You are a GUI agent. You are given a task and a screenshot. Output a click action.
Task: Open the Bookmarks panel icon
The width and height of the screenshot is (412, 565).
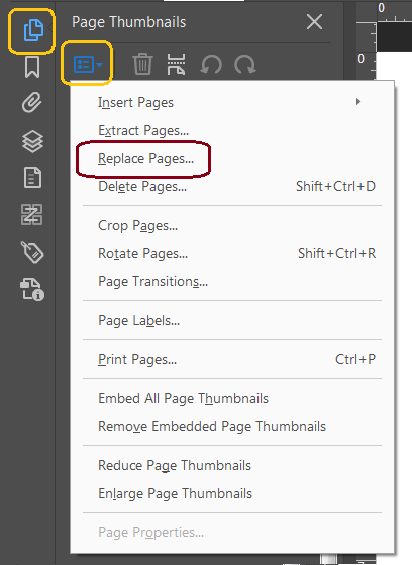point(32,67)
